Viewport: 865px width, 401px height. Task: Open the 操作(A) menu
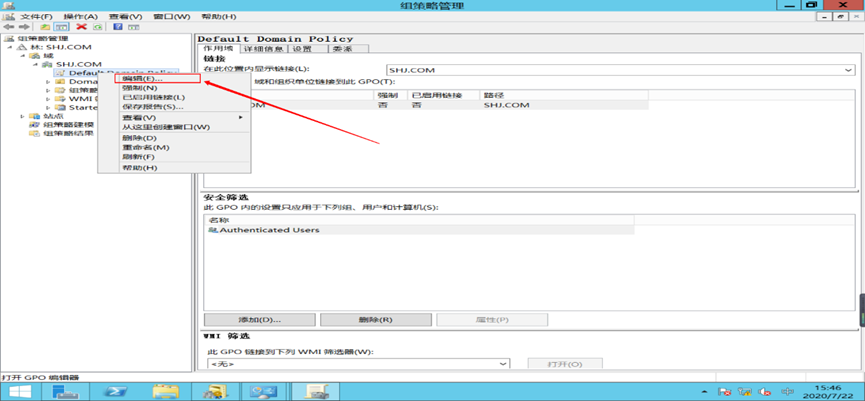point(81,17)
